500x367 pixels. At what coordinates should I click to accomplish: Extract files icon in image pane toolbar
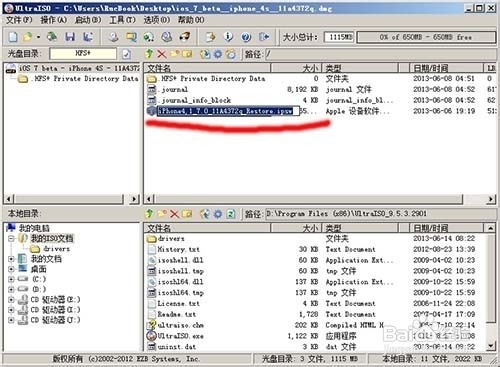pyautogui.click(x=205, y=54)
